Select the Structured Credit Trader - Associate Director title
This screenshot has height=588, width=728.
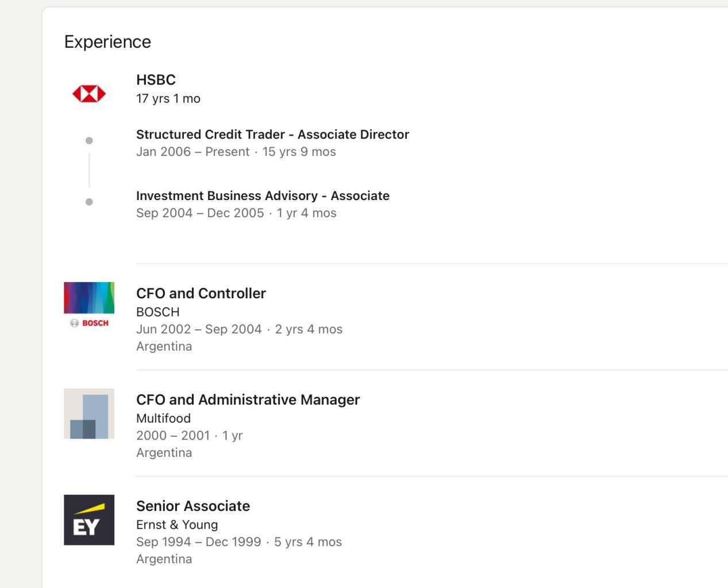pos(272,134)
